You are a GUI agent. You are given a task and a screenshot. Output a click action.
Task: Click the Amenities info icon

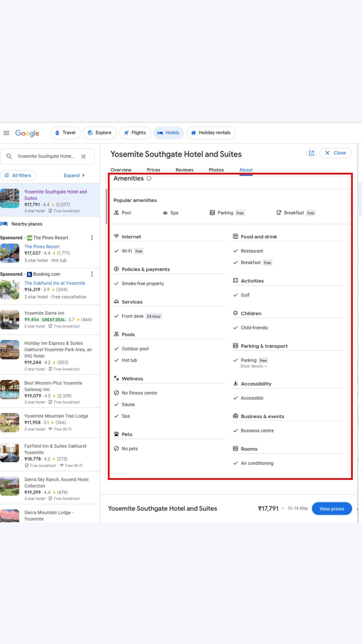[x=149, y=179]
